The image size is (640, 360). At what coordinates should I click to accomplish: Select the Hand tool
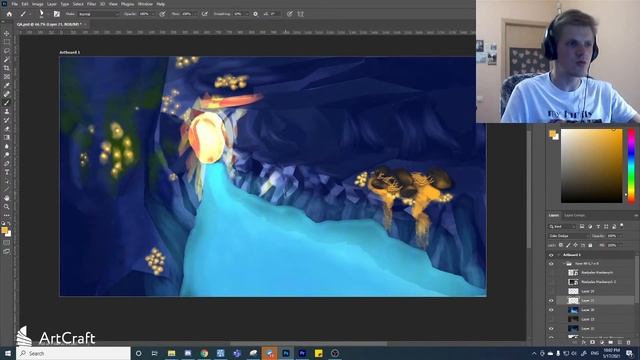pyautogui.click(x=7, y=198)
